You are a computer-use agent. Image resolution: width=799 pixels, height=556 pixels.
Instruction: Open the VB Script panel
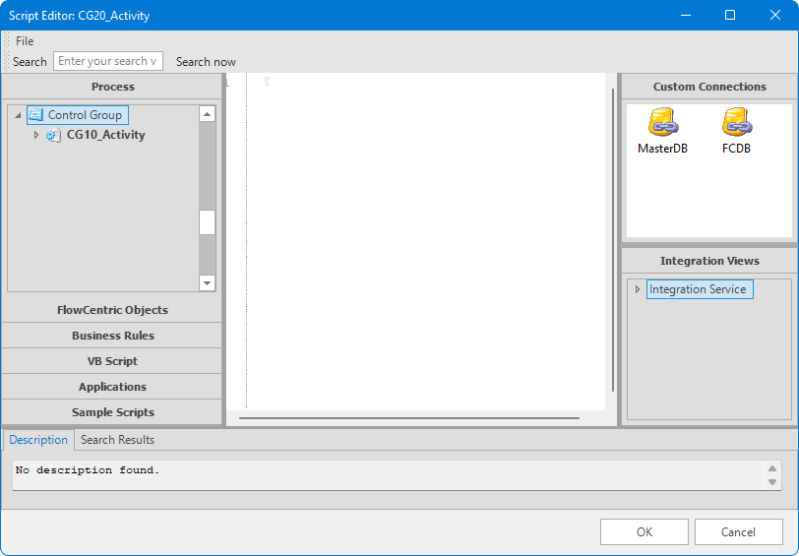(x=112, y=361)
